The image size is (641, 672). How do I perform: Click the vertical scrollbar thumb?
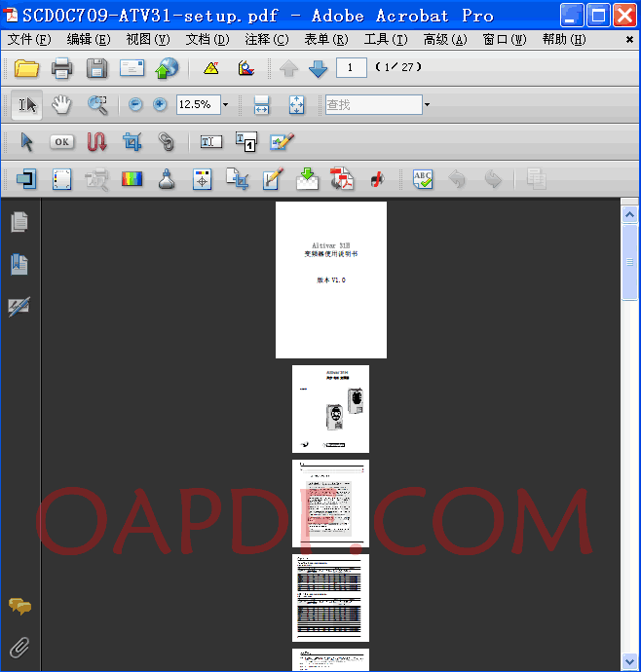click(629, 262)
